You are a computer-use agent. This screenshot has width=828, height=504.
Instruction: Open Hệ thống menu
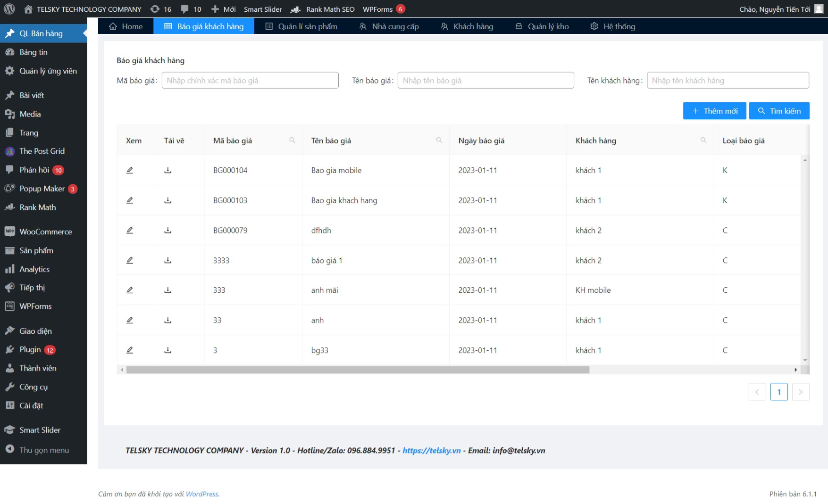(x=613, y=26)
